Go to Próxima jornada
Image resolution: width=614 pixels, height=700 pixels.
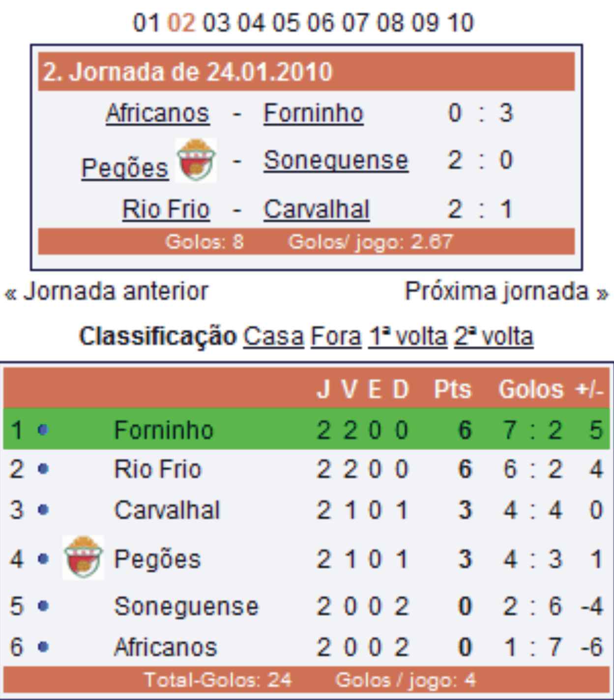pos(506,291)
